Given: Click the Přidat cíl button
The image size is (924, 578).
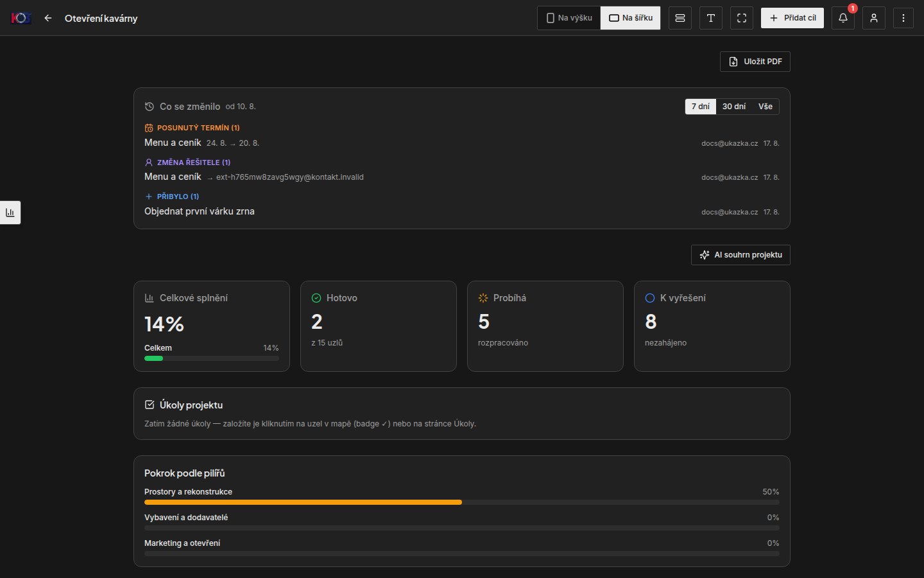Looking at the screenshot, I should (792, 18).
